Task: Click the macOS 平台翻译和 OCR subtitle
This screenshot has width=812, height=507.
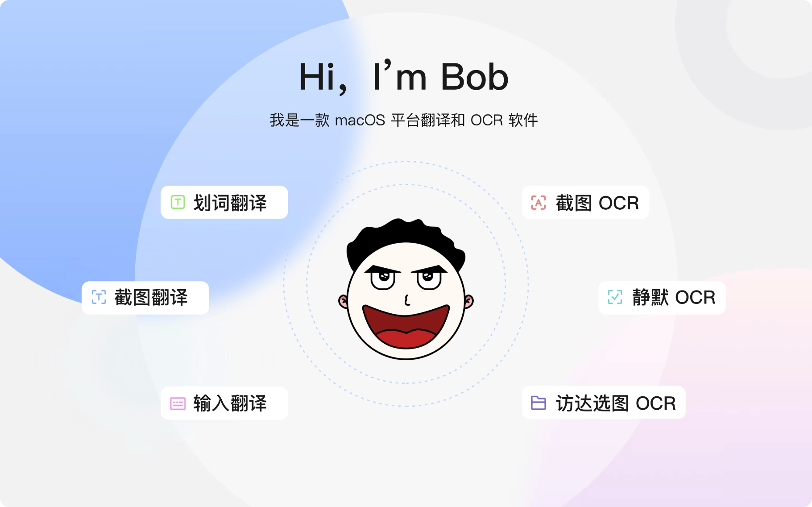Action: pyautogui.click(x=404, y=120)
